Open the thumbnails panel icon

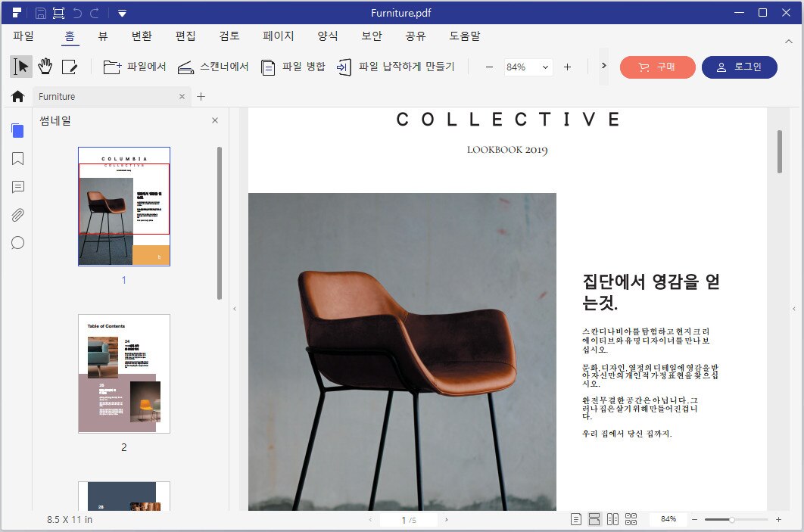pos(17,131)
